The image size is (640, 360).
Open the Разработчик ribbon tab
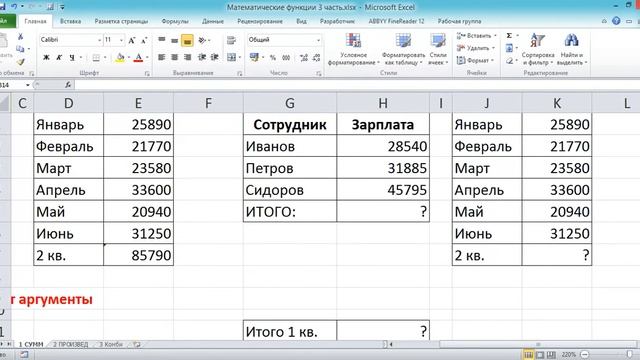[337, 21]
